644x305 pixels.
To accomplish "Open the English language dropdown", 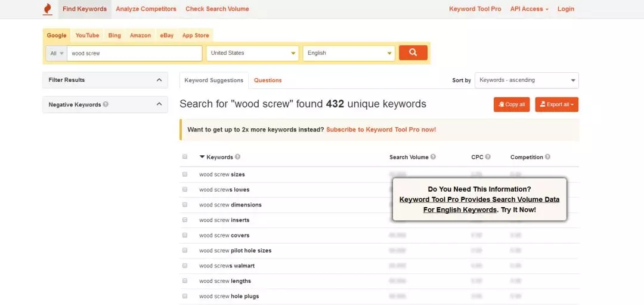I will [349, 53].
